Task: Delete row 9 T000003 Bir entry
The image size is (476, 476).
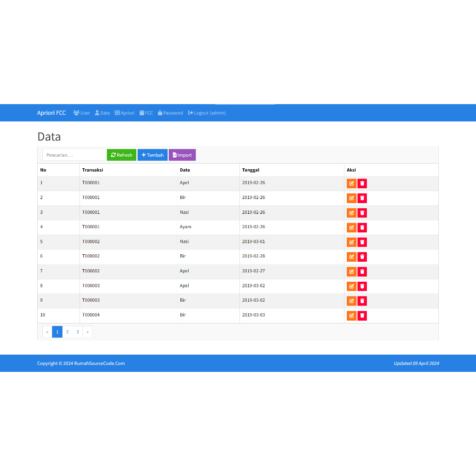Action: click(362, 301)
